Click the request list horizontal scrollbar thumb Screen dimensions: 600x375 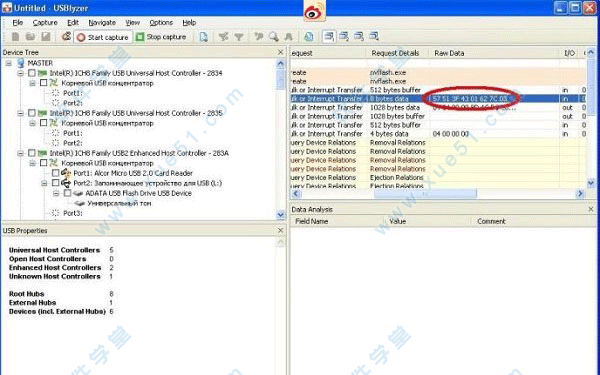coord(426,194)
